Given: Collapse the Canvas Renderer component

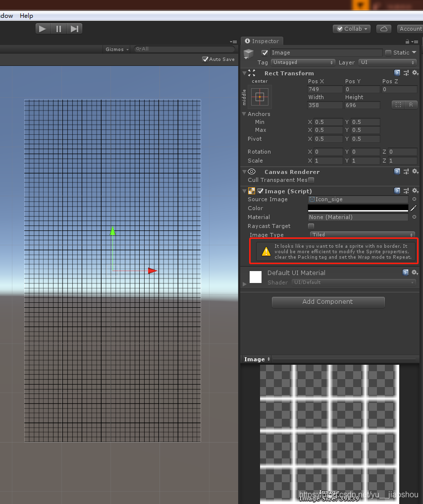Looking at the screenshot, I should coord(244,172).
